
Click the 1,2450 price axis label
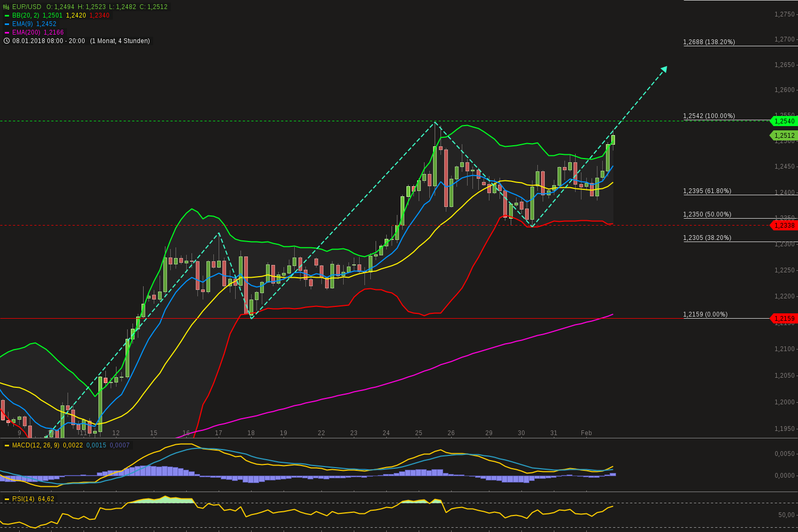tap(785, 167)
